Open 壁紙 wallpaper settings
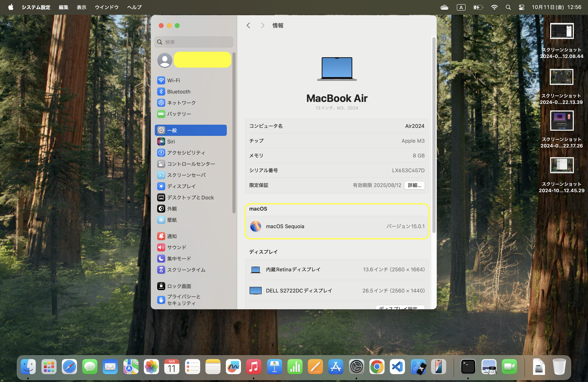Viewport: 588px width, 382px height. pos(172,220)
